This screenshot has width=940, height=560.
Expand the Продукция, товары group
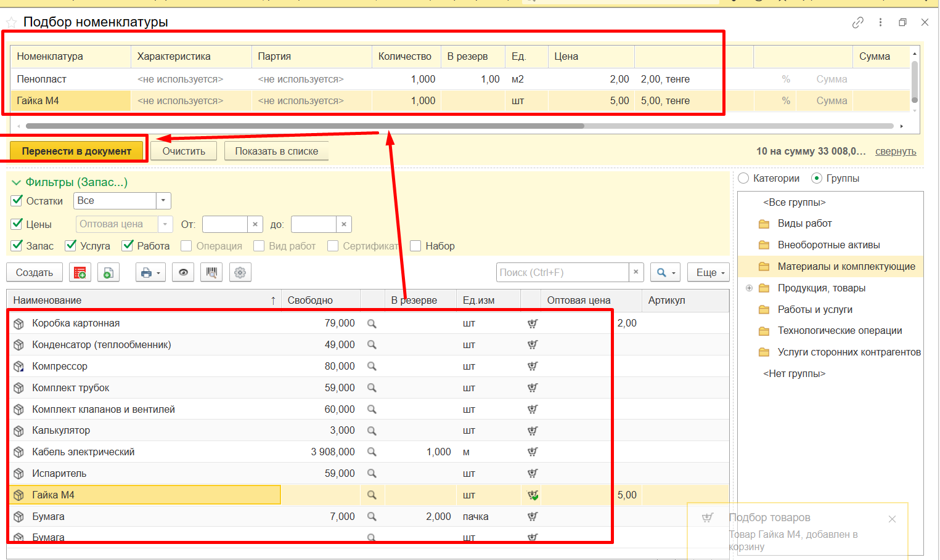click(750, 288)
